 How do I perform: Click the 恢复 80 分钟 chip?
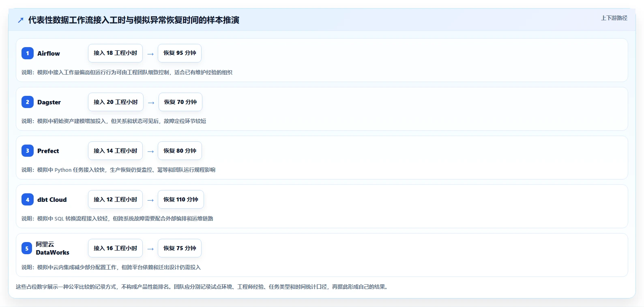[180, 151]
